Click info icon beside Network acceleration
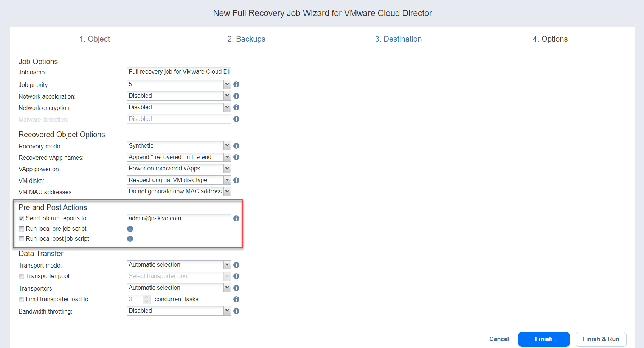644x348 pixels. pyautogui.click(x=236, y=96)
